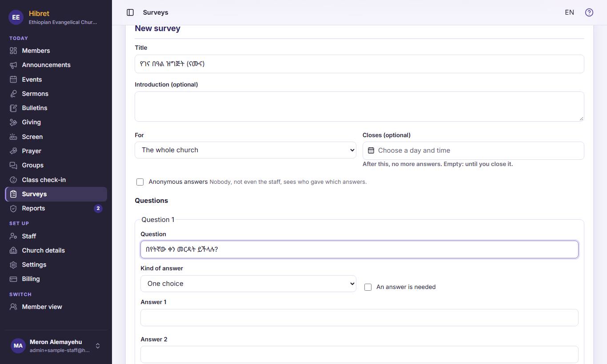
Task: Check the An answer is needed box
Action: click(368, 287)
